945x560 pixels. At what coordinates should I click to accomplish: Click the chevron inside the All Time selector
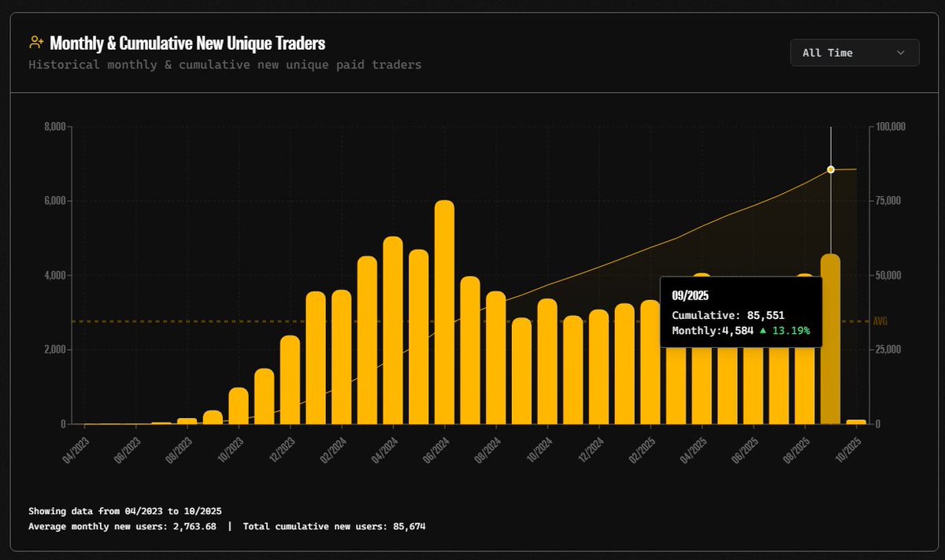click(x=901, y=52)
